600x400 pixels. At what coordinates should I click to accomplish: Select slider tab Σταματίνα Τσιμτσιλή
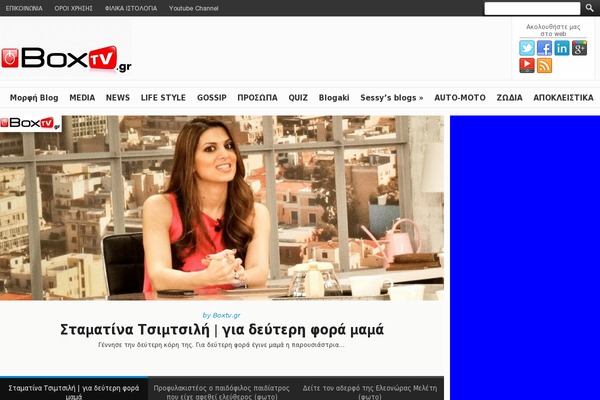click(x=74, y=389)
